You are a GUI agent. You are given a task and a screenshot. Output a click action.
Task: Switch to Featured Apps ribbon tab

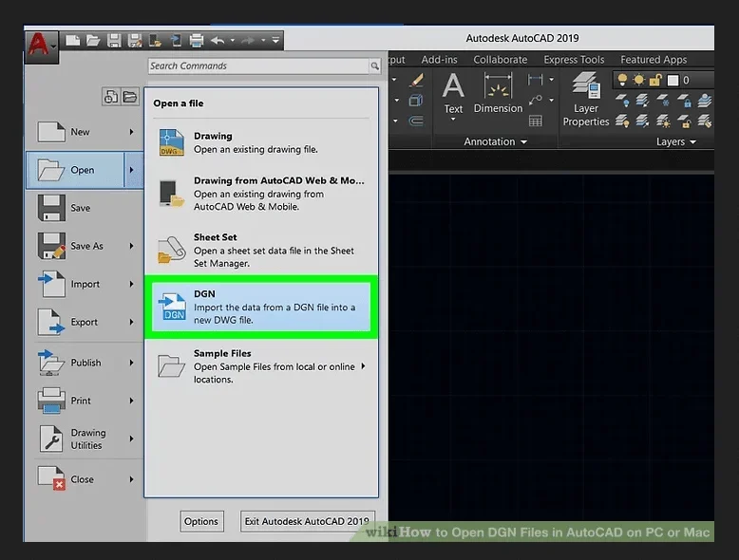click(x=654, y=60)
